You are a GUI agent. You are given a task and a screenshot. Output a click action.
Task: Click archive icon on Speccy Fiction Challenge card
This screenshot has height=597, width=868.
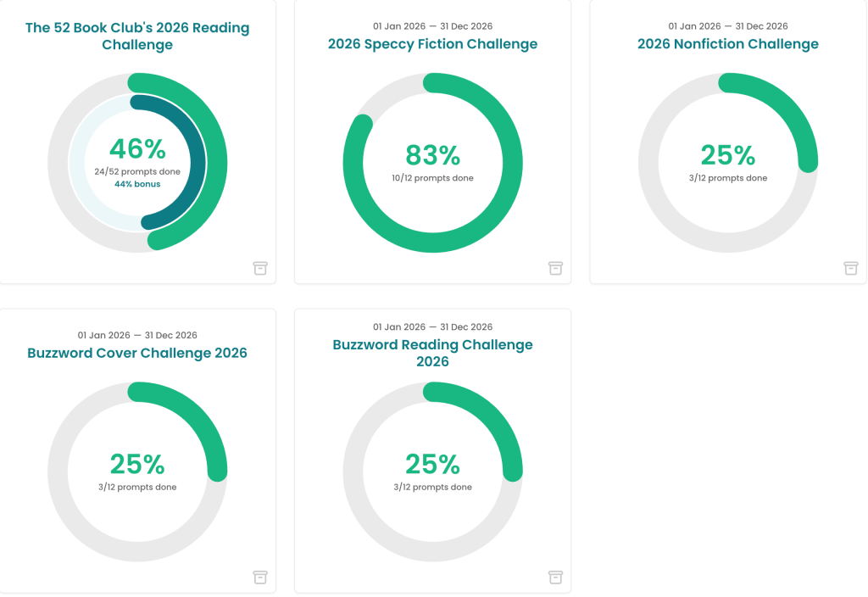pos(555,268)
